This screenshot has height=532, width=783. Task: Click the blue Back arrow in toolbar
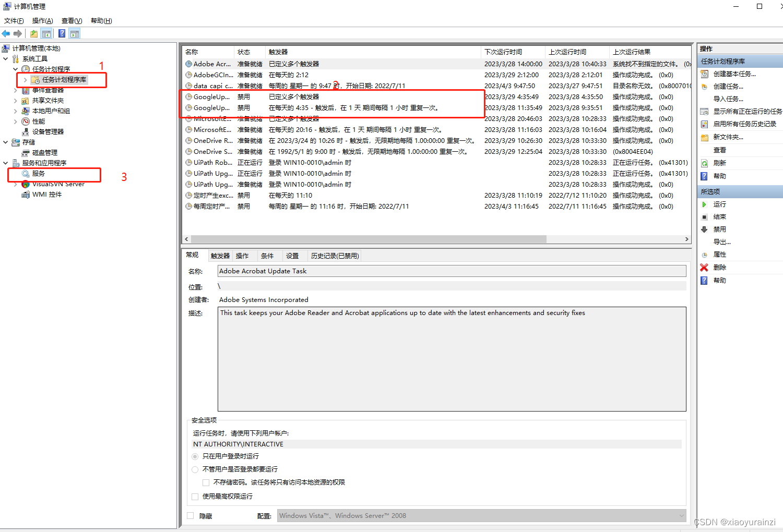pos(6,34)
